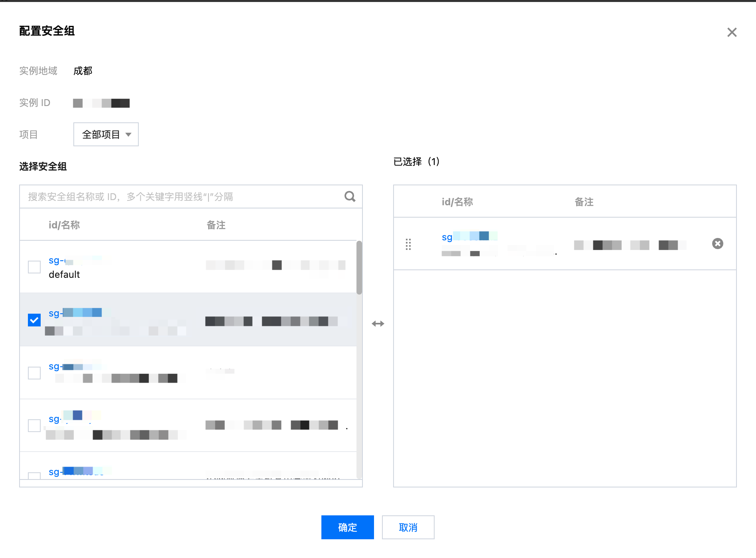Viewport: 756px width, 558px height.
Task: Check the third security group checkbox
Action: (34, 373)
